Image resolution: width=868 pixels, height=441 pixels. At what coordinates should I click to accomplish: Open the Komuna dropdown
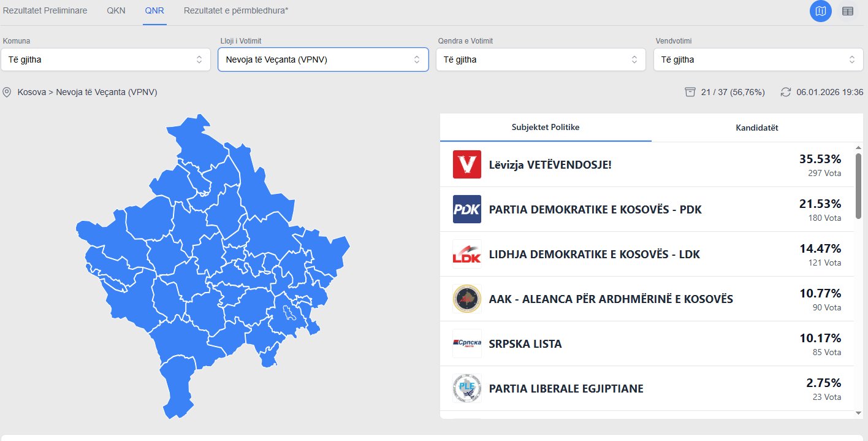(106, 59)
